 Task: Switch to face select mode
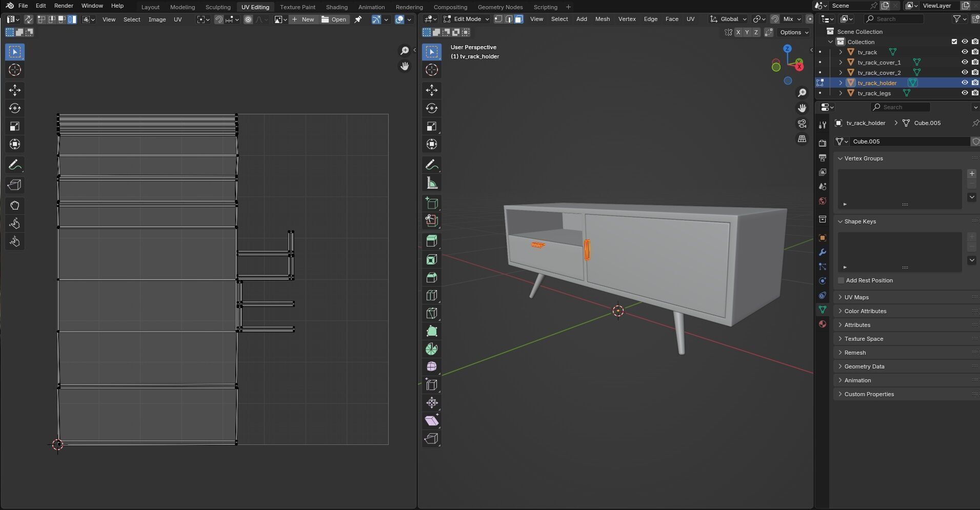click(519, 19)
